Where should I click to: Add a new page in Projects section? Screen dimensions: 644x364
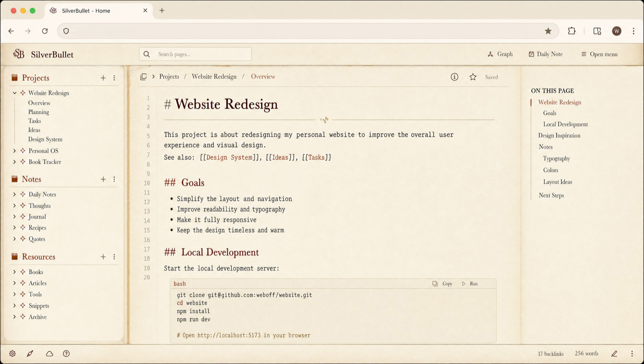(x=103, y=78)
